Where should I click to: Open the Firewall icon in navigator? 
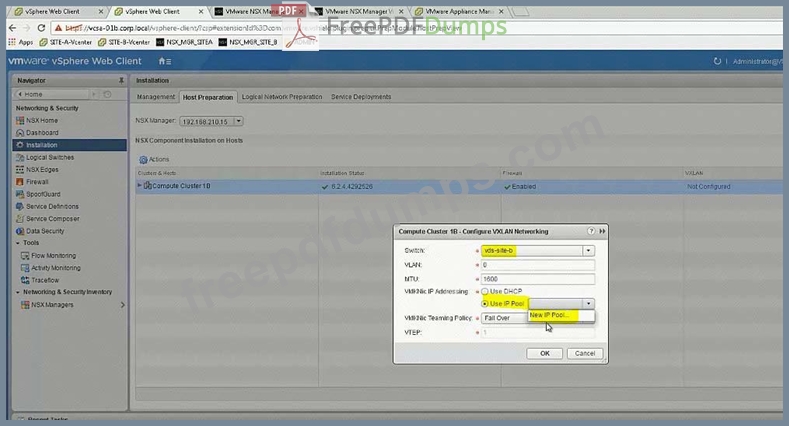click(20, 182)
